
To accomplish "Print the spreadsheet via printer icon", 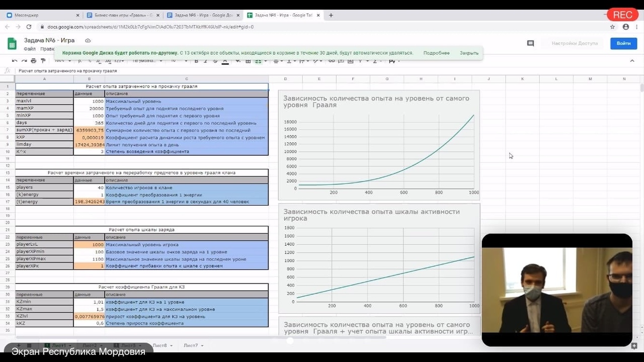I will (33, 61).
